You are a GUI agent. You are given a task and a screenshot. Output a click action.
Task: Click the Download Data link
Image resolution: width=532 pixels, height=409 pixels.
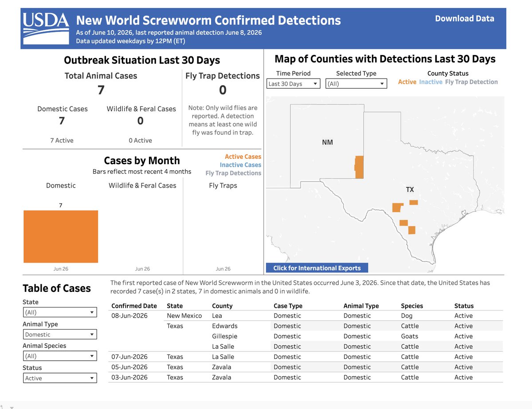[464, 19]
